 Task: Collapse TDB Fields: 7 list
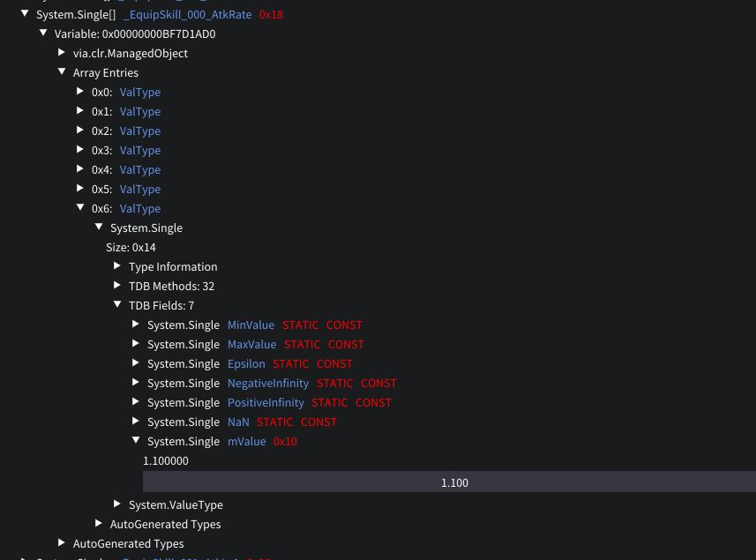[x=117, y=305]
